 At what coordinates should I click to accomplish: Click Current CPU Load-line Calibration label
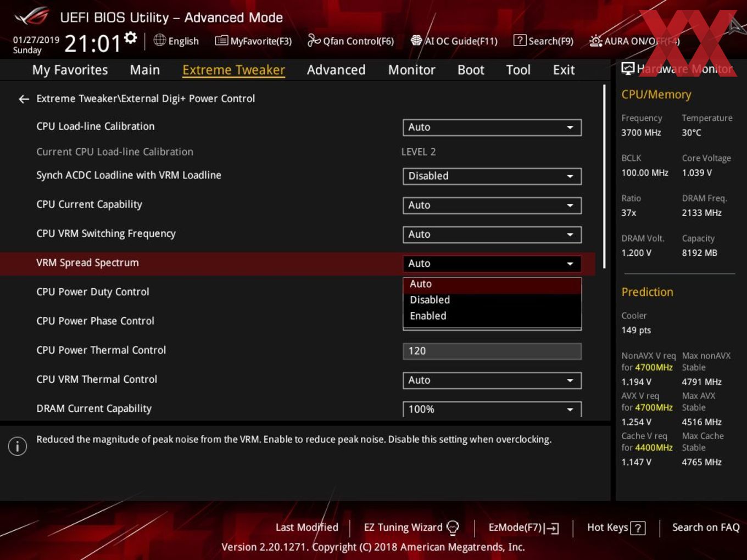coord(115,152)
